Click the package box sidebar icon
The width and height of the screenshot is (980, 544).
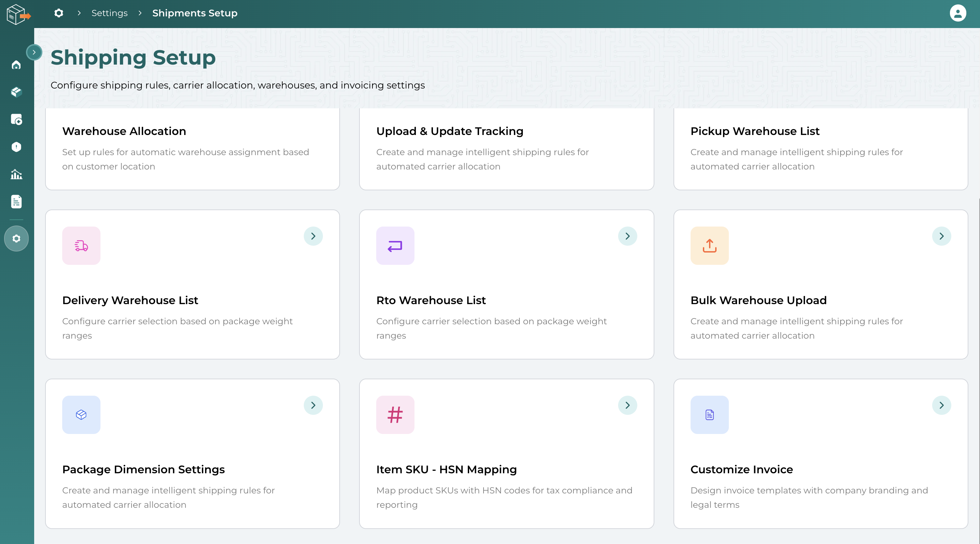coord(16,92)
